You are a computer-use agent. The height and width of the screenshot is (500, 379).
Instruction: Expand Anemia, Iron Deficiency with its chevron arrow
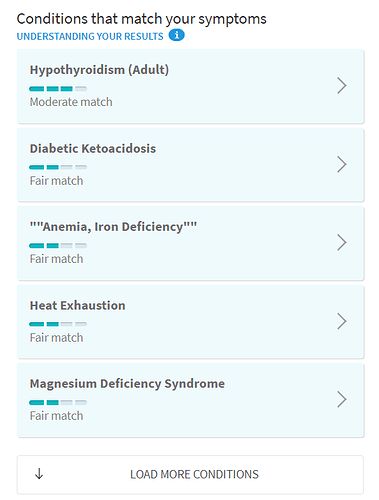(342, 242)
